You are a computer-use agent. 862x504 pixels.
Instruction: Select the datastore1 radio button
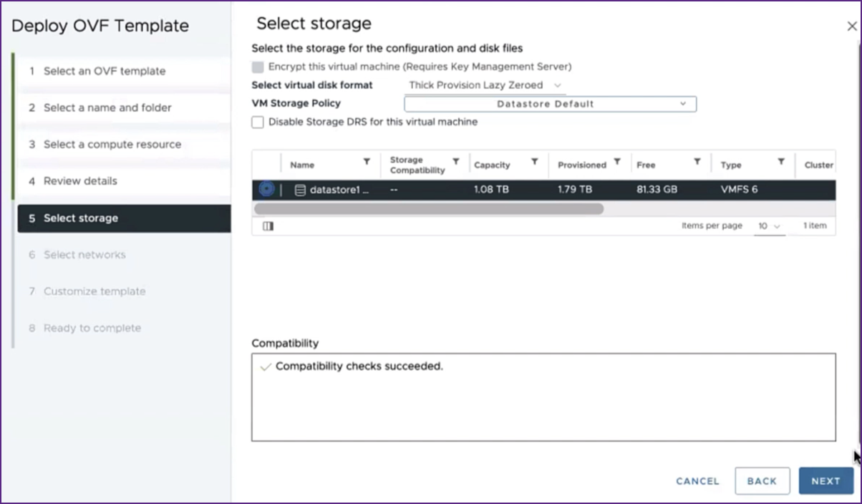[x=266, y=190]
